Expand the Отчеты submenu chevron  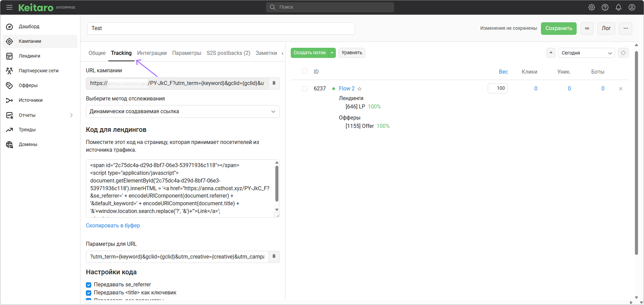click(x=71, y=115)
